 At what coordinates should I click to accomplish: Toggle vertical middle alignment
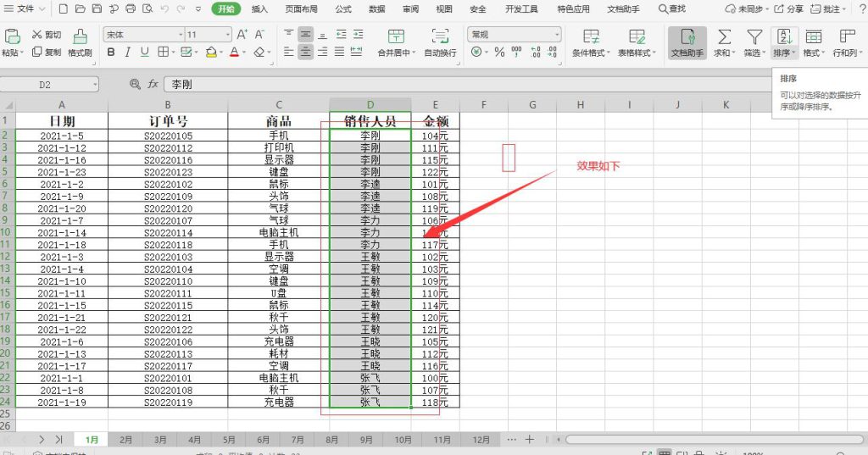coord(305,35)
